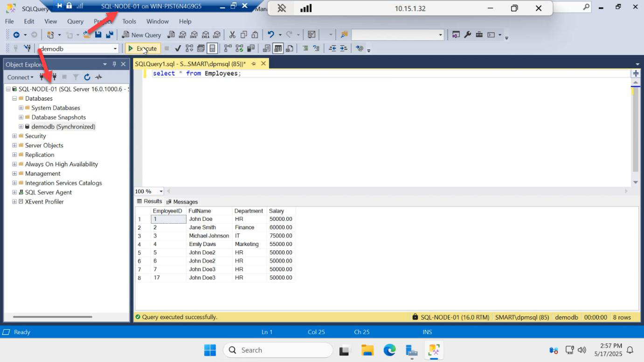
Task: Navigate backward with the blue arrow
Action: 16,35
